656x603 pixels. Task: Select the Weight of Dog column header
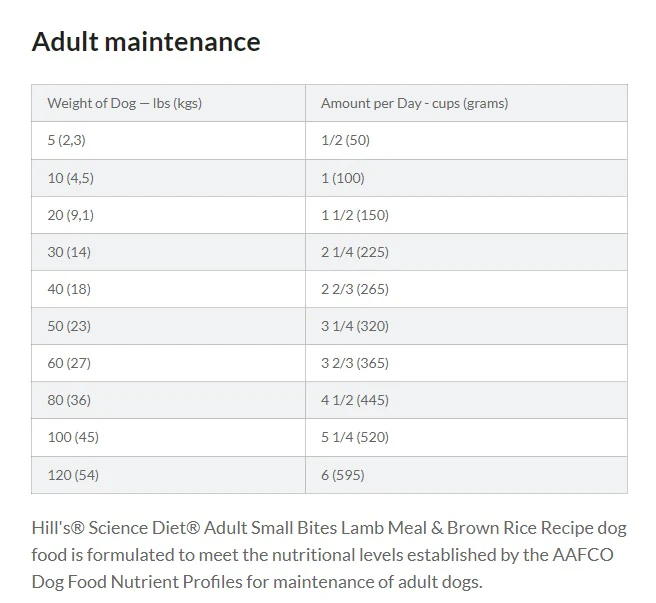click(x=168, y=103)
